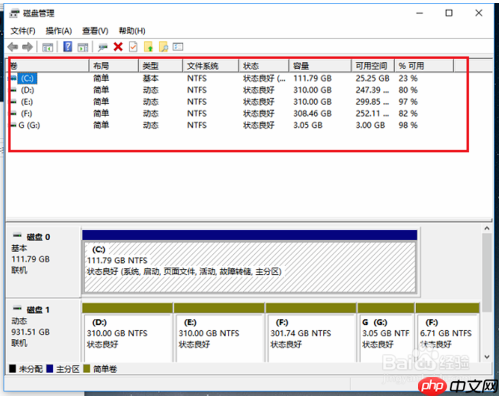Sort by the 可用空间 column header
Viewport: 499px width, 396px height.
pos(373,66)
